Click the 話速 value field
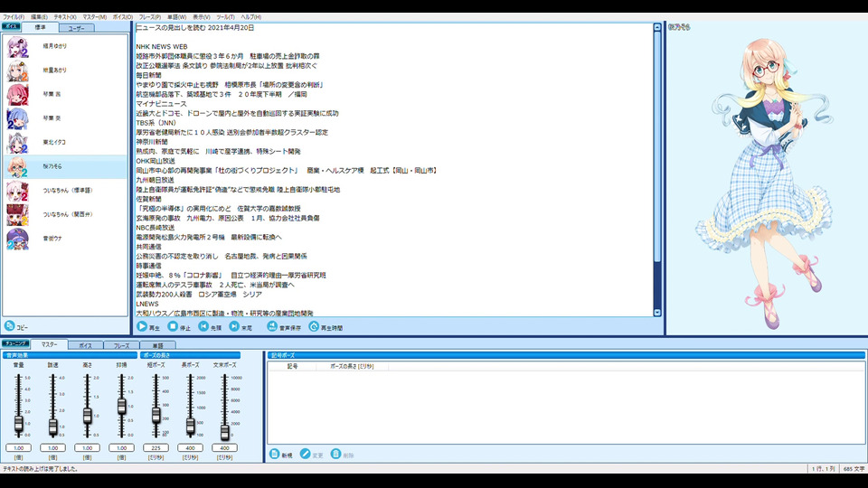 [52, 447]
